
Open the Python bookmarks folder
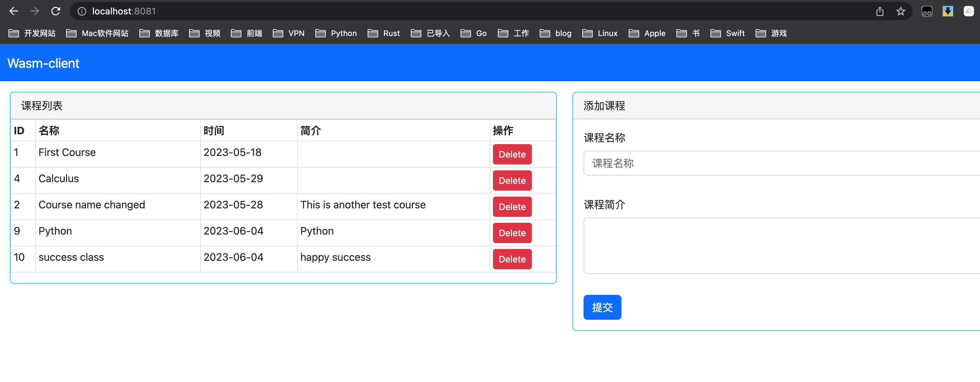pos(336,33)
